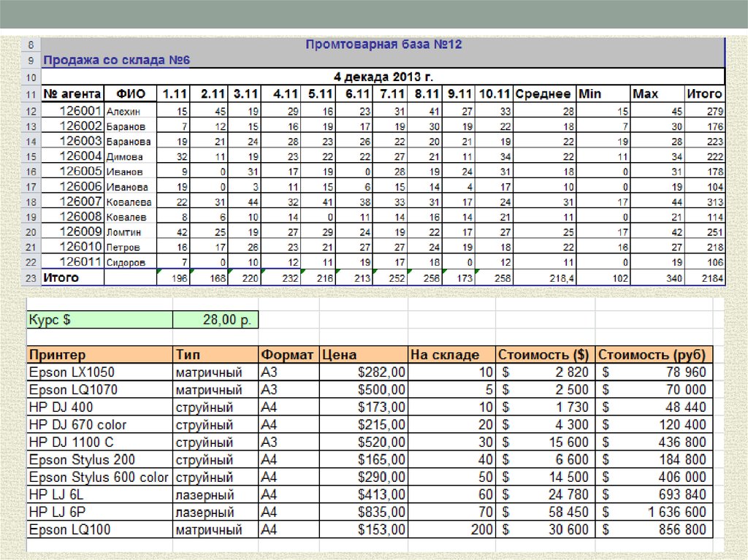Click the Стоимость (руб) header cell

point(653,355)
